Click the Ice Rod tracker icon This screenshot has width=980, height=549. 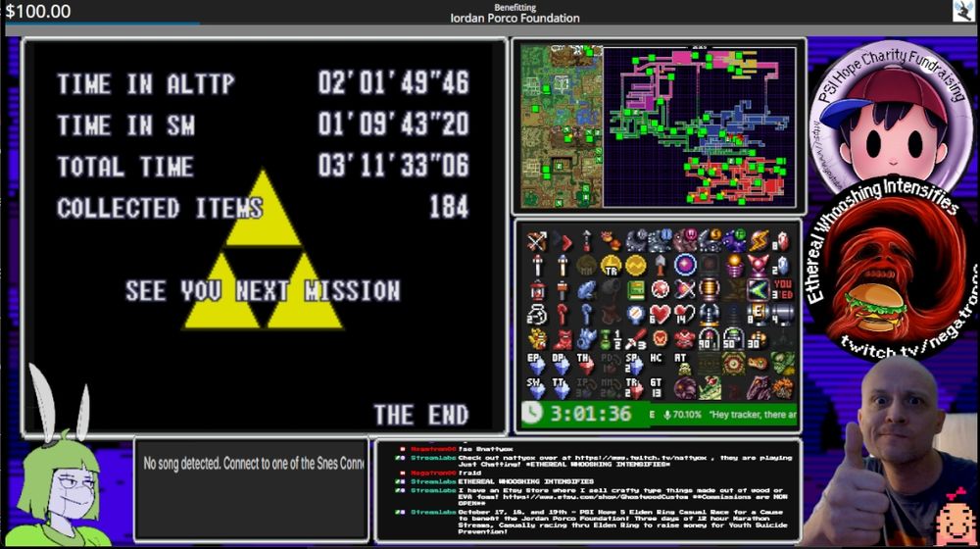563,265
